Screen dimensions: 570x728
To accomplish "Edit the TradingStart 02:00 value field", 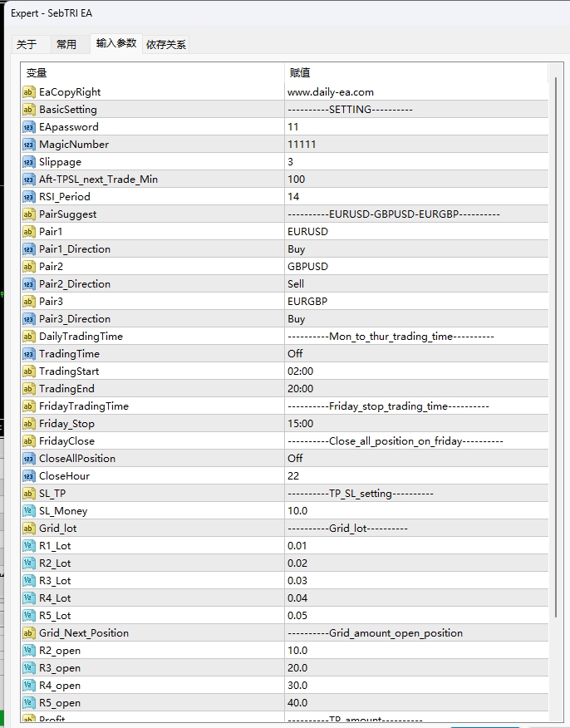I will pyautogui.click(x=301, y=371).
